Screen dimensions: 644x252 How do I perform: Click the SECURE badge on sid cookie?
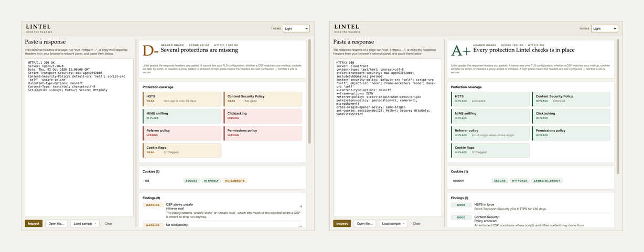coord(191,181)
